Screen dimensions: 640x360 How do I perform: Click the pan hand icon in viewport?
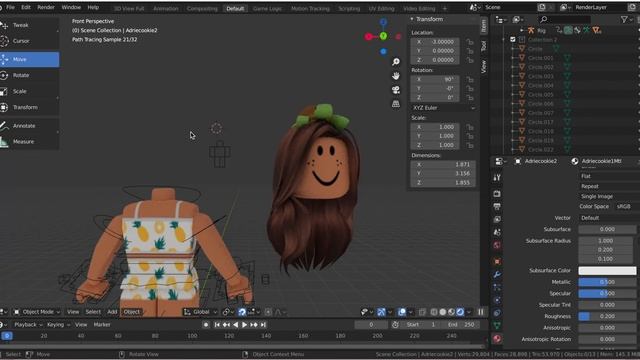tap(396, 76)
